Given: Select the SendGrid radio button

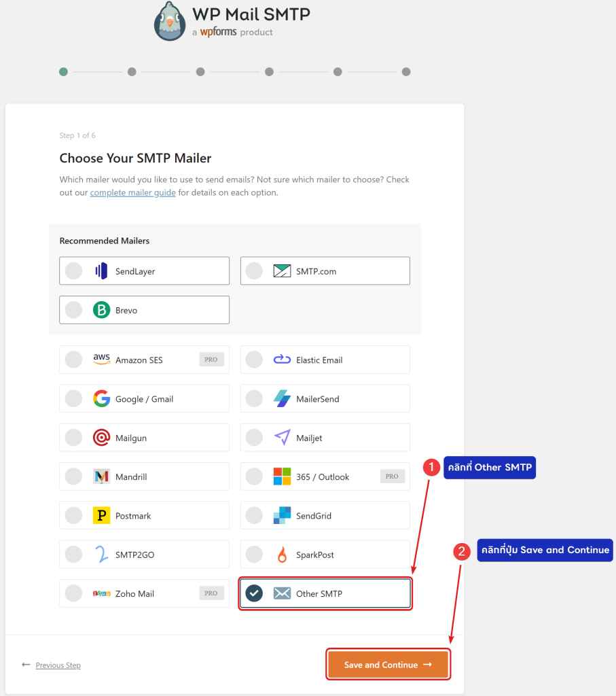Looking at the screenshot, I should coord(254,516).
